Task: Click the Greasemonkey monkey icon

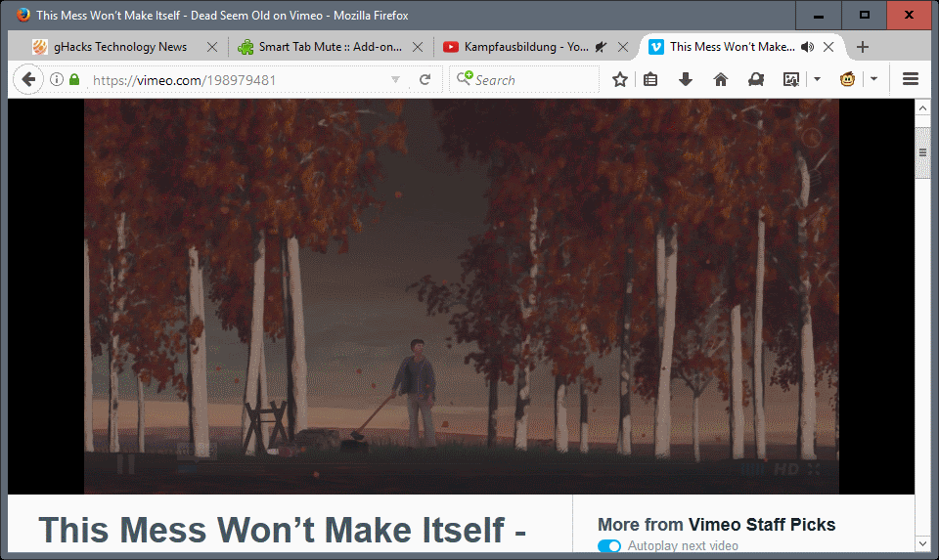Action: [847, 79]
